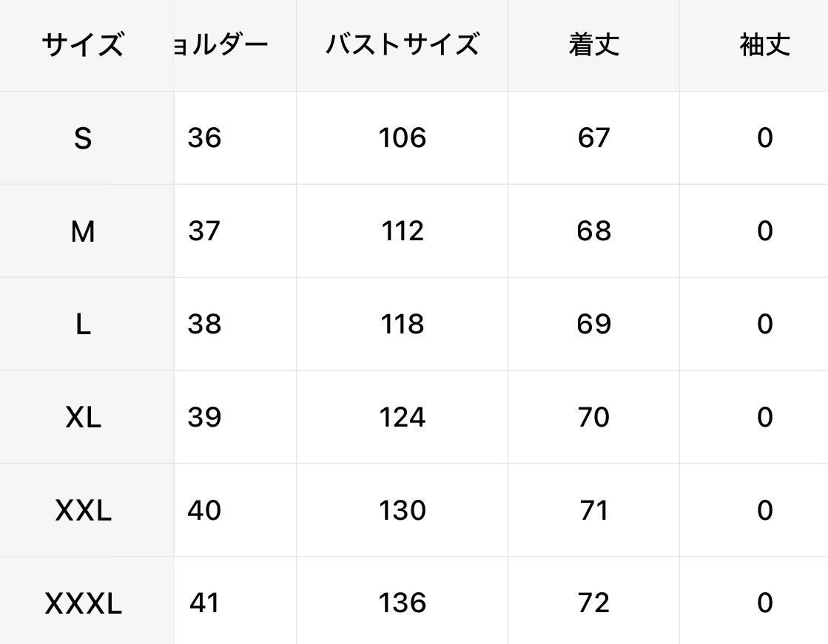
Task: Select the bust size value 124
Action: pyautogui.click(x=402, y=418)
